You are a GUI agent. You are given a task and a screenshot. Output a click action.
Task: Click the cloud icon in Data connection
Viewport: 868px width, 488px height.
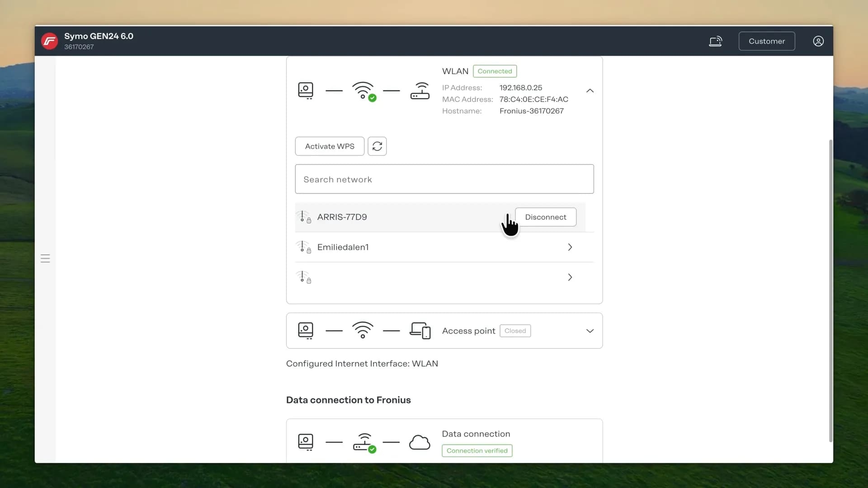click(420, 442)
